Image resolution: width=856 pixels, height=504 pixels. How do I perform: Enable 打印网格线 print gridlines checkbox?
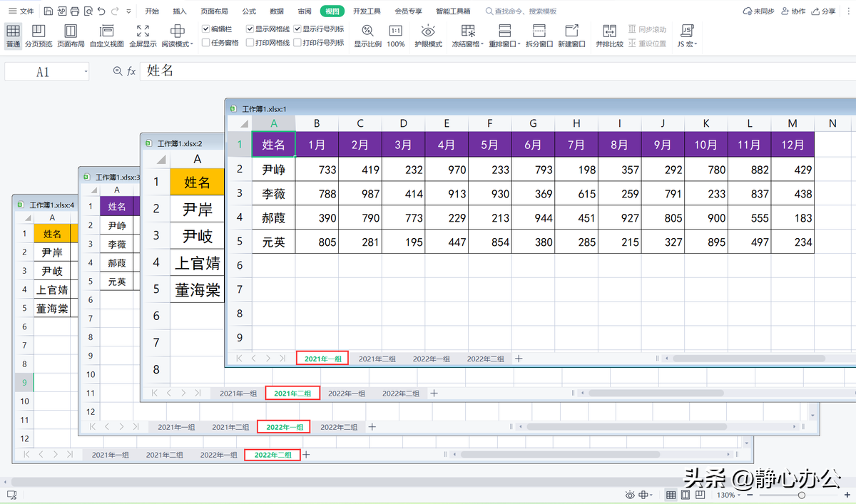coord(250,43)
